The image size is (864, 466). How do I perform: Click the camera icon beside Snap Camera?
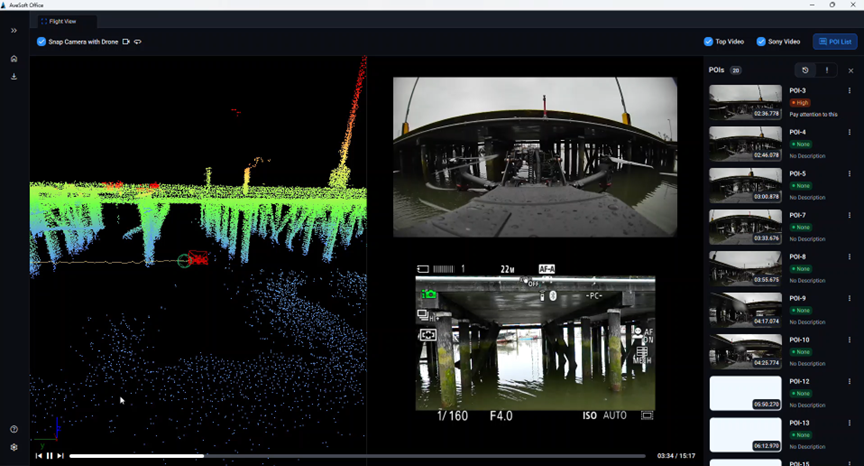pyautogui.click(x=126, y=42)
